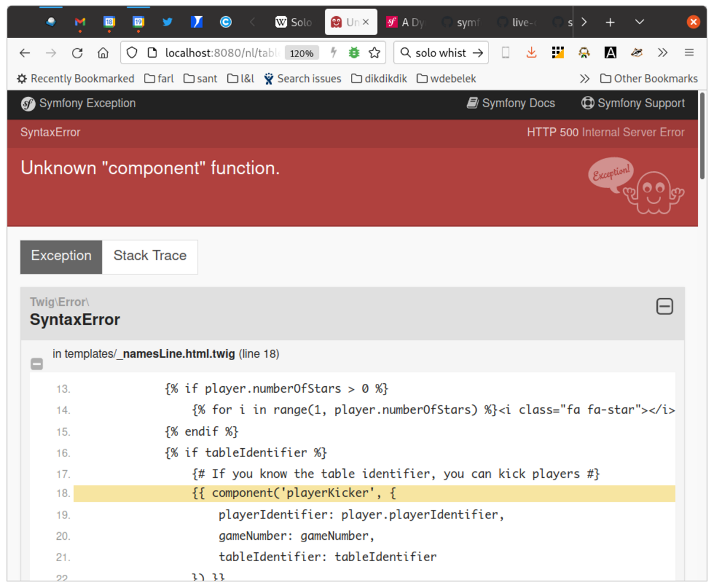Reload the current page
Image resolution: width=714 pixels, height=588 pixels.
pos(77,53)
